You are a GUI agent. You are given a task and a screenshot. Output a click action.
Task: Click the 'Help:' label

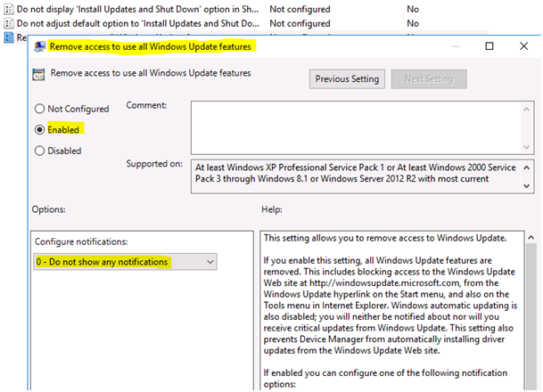click(x=271, y=209)
